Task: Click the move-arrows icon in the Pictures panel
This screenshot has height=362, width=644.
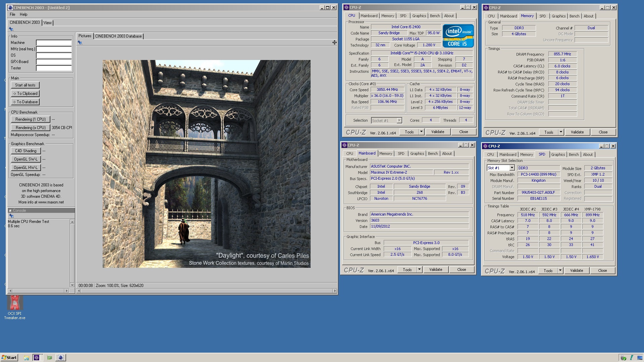Action: (334, 42)
